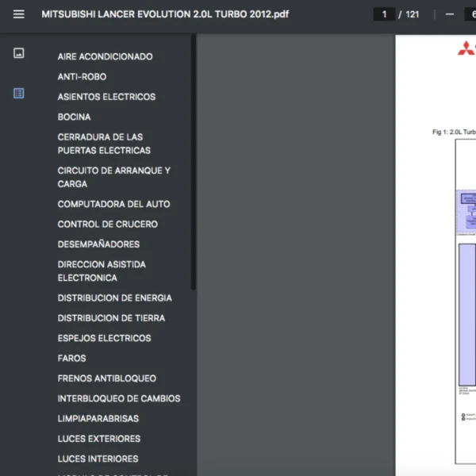Viewport: 476px width, 476px height.
Task: Open the LIMPIAPARABRISAS section
Action: [98, 418]
